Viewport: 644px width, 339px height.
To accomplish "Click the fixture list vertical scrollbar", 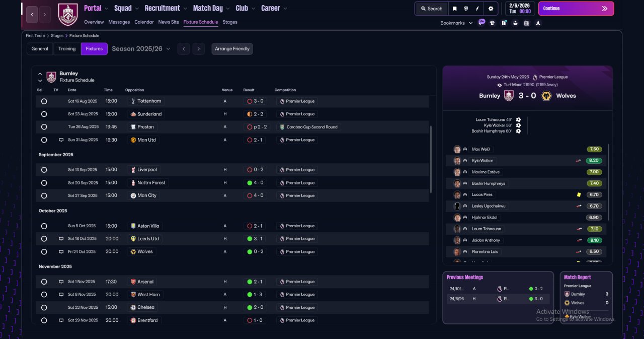I will (x=431, y=159).
